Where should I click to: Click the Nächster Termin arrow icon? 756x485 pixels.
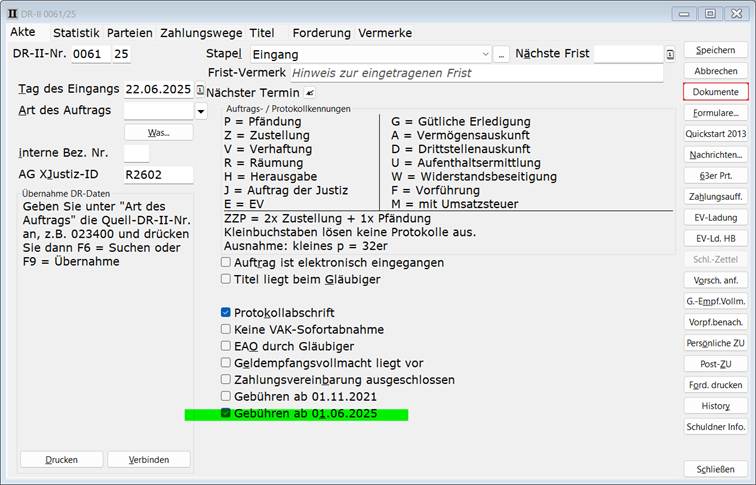click(x=310, y=93)
